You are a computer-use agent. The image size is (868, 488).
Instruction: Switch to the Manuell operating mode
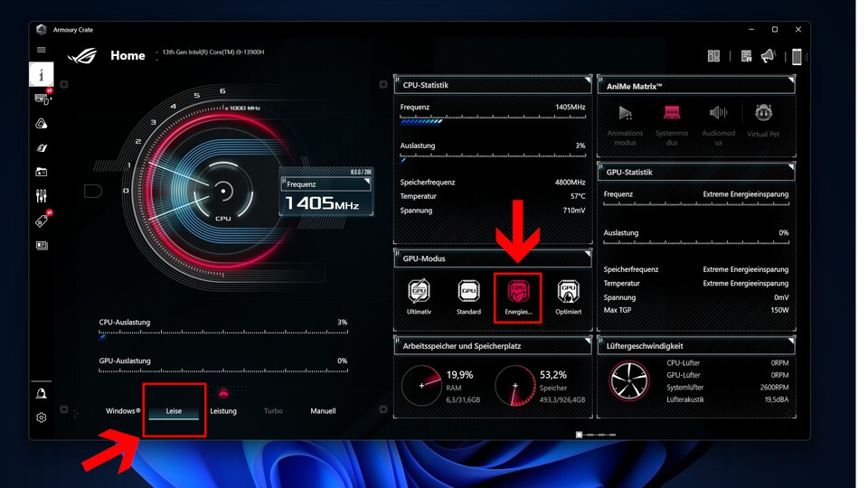pos(323,410)
